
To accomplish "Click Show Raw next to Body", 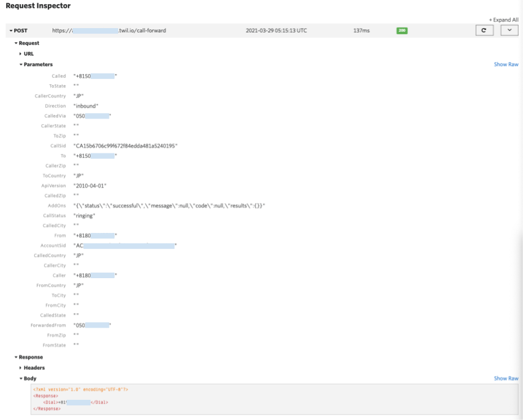I will point(506,378).
